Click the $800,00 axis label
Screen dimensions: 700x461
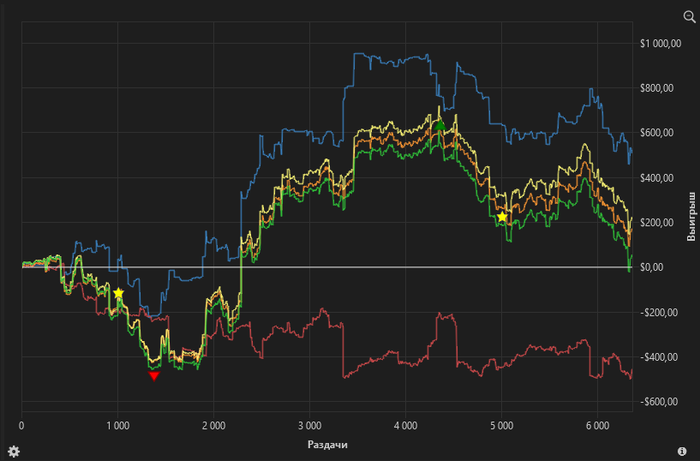tap(657, 88)
